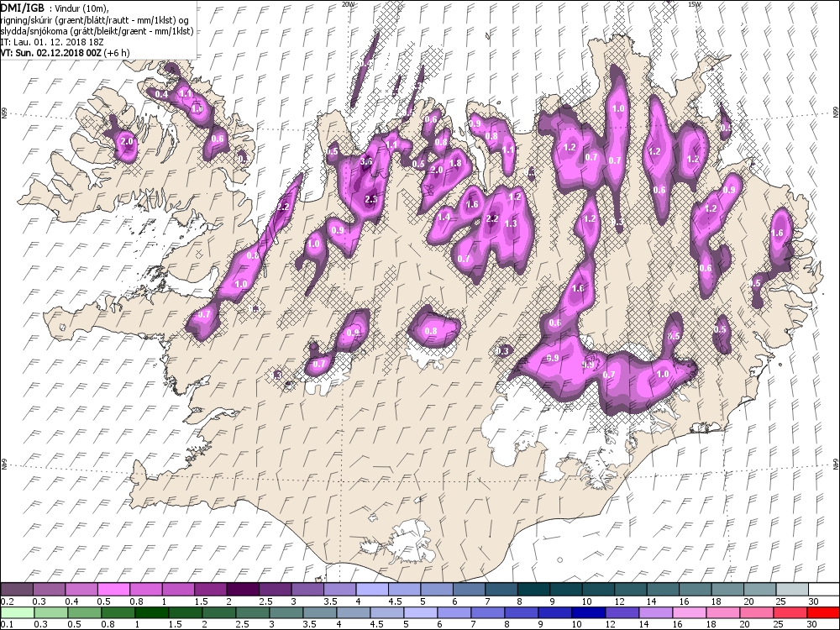Select the "VT: Sun. 02.12.2018 00Z (+6 h)" line
This screenshot has height=630, width=840.
65,52
